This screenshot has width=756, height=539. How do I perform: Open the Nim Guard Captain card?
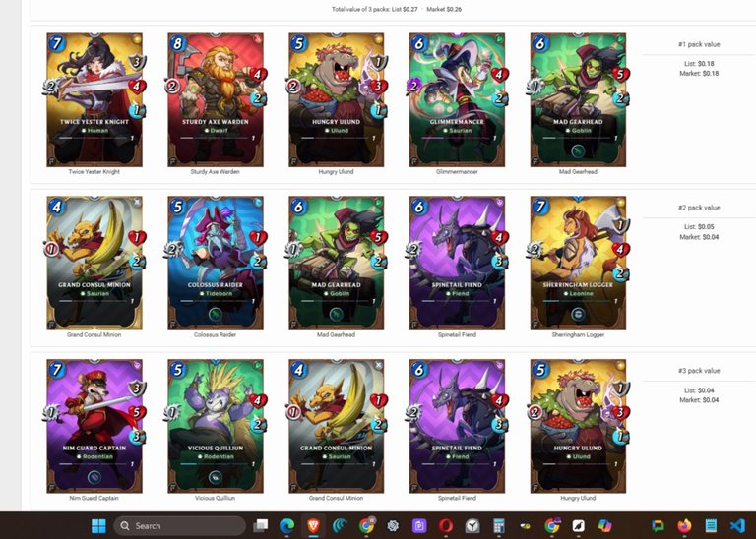click(94, 426)
